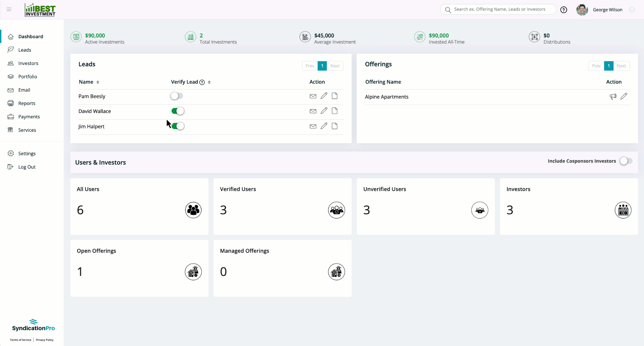Open the hamburger menu icon
Image resolution: width=644 pixels, height=346 pixels.
(x=9, y=9)
